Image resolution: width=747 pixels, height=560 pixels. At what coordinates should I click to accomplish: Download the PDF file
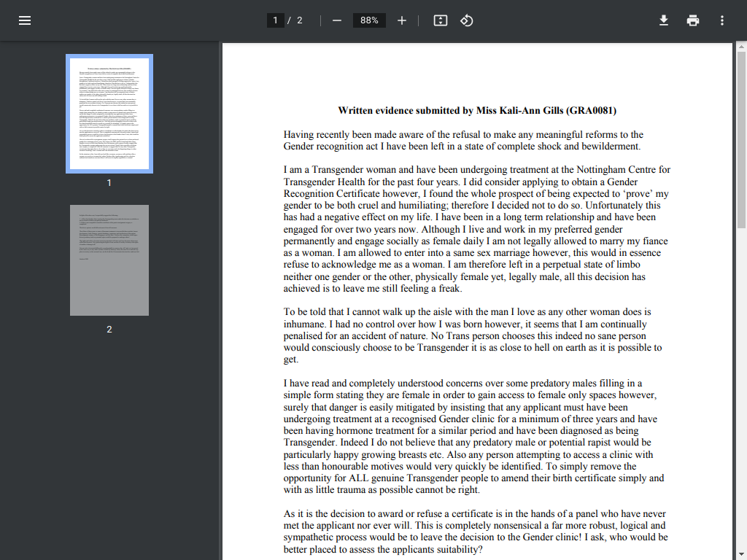664,20
